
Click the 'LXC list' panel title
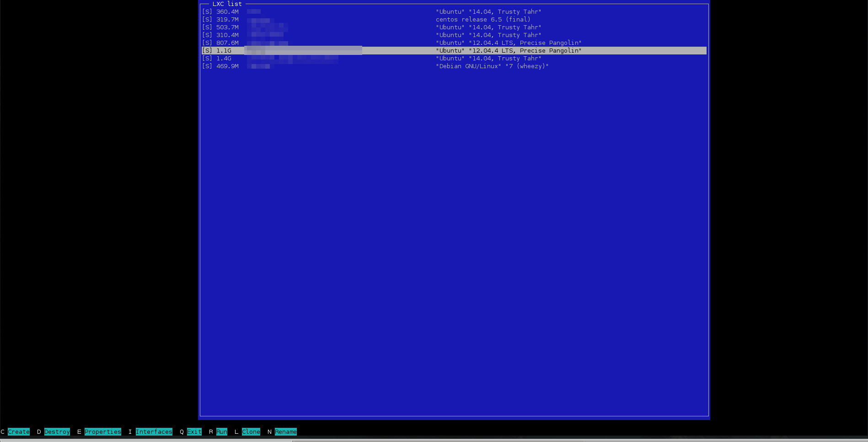coord(227,4)
